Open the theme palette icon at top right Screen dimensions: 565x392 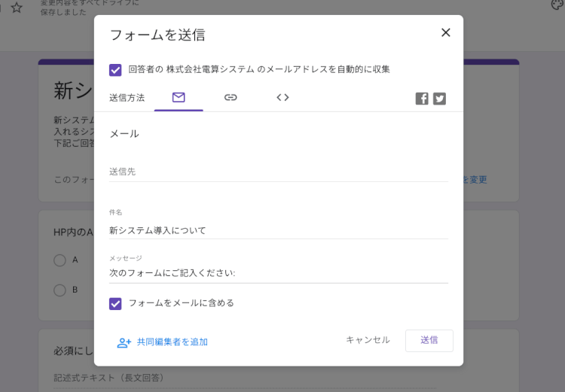(x=557, y=5)
